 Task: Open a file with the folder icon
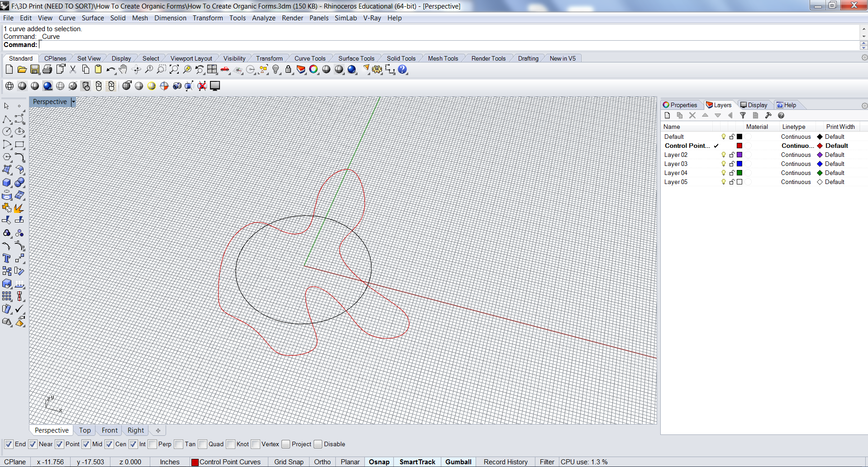click(x=22, y=70)
